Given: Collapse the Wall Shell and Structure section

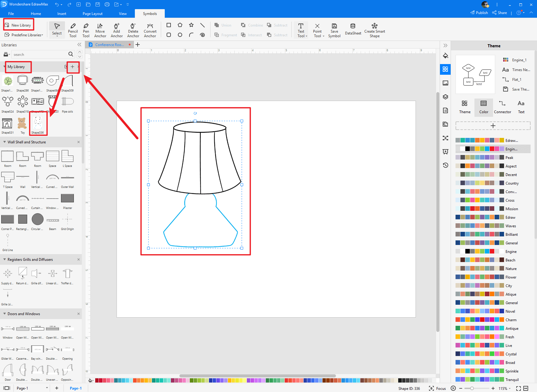Looking at the screenshot, I should (5, 142).
